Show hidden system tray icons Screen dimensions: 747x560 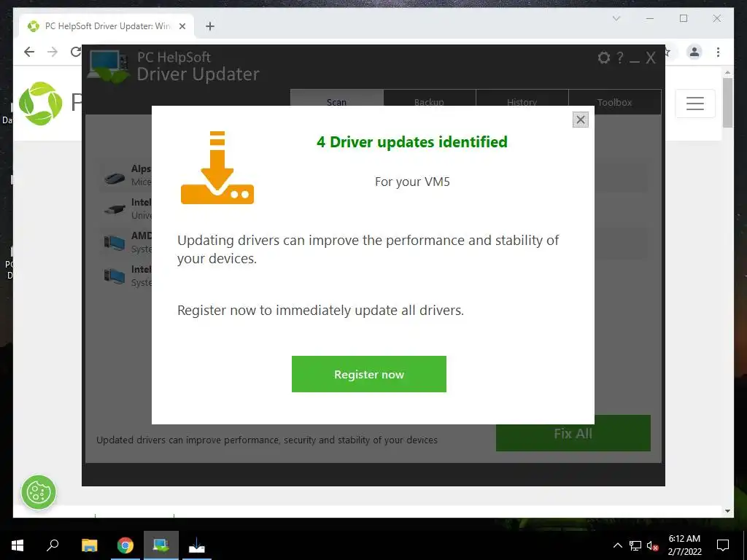(x=617, y=545)
